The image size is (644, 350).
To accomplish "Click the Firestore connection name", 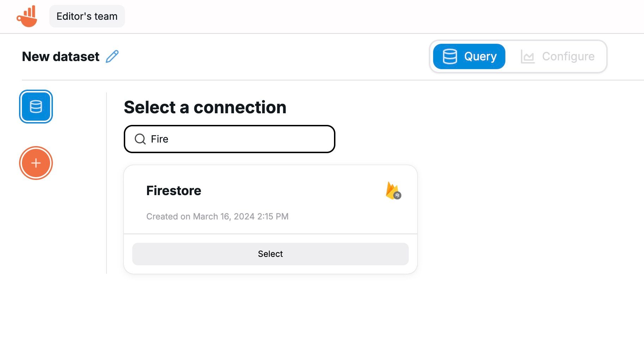I will [174, 191].
